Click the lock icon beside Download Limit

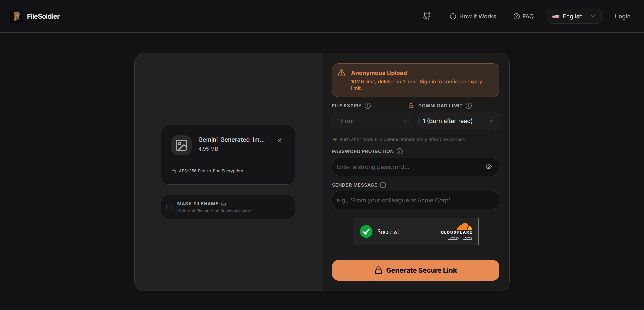(411, 105)
